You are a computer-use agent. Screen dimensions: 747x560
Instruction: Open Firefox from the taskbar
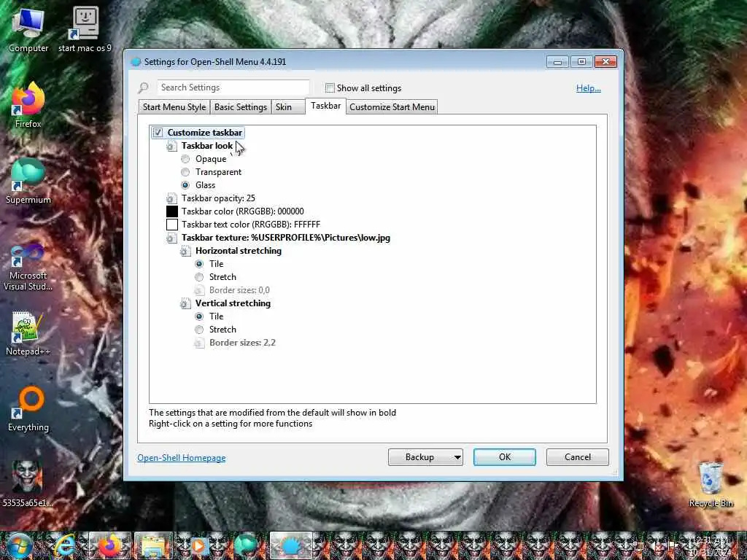point(109,545)
